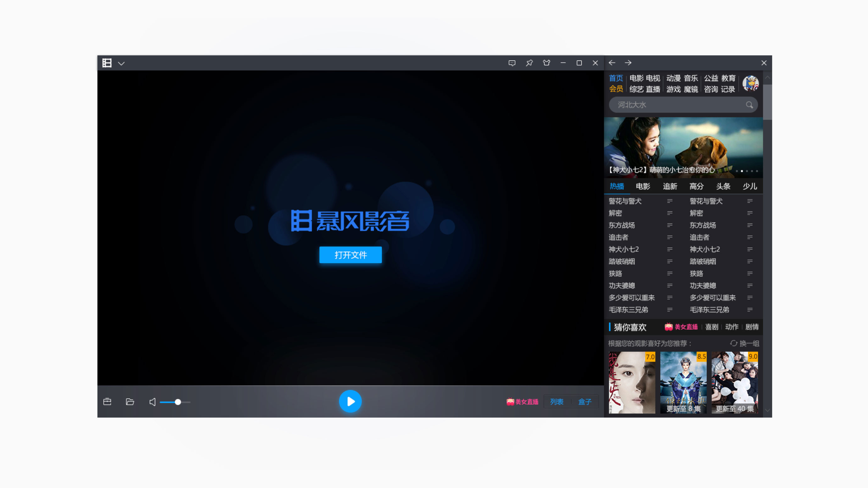This screenshot has width=868, height=488.
Task: Go back in the side panel
Action: (x=612, y=63)
